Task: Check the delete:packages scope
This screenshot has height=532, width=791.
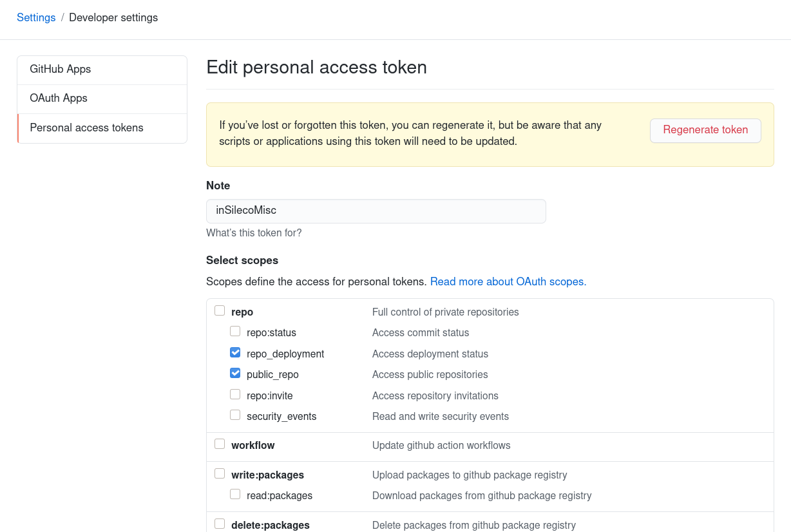Action: (x=220, y=523)
